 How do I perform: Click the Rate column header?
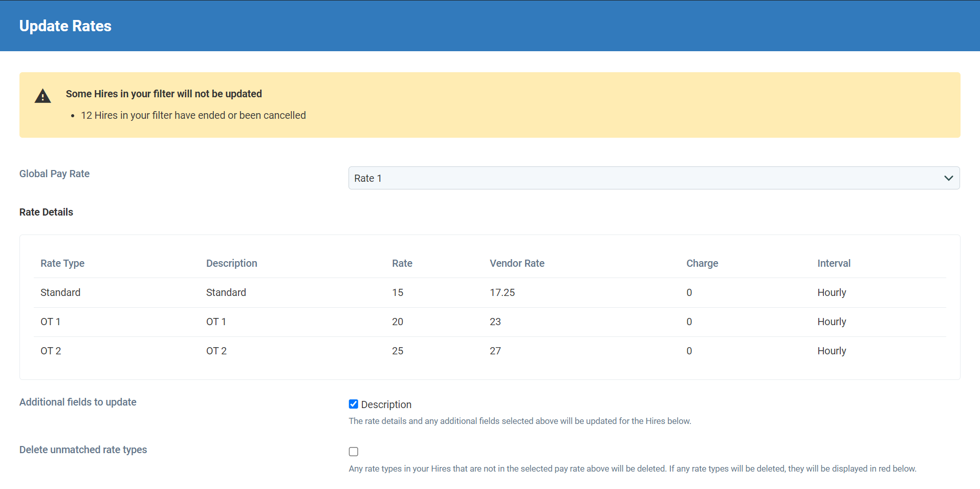coord(402,263)
